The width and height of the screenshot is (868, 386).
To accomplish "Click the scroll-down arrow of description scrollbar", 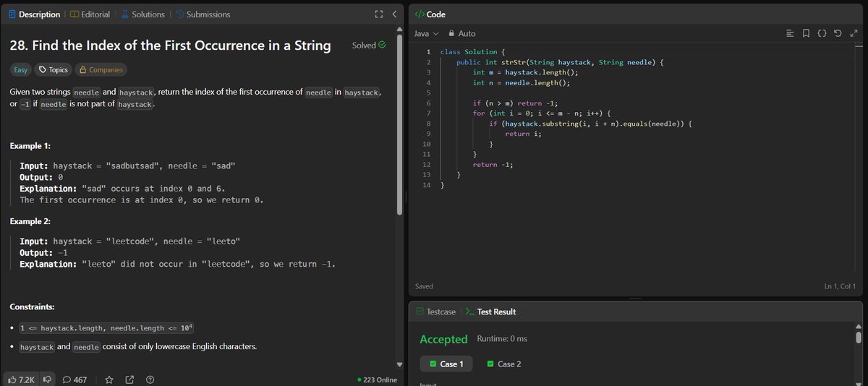I will coord(399,364).
